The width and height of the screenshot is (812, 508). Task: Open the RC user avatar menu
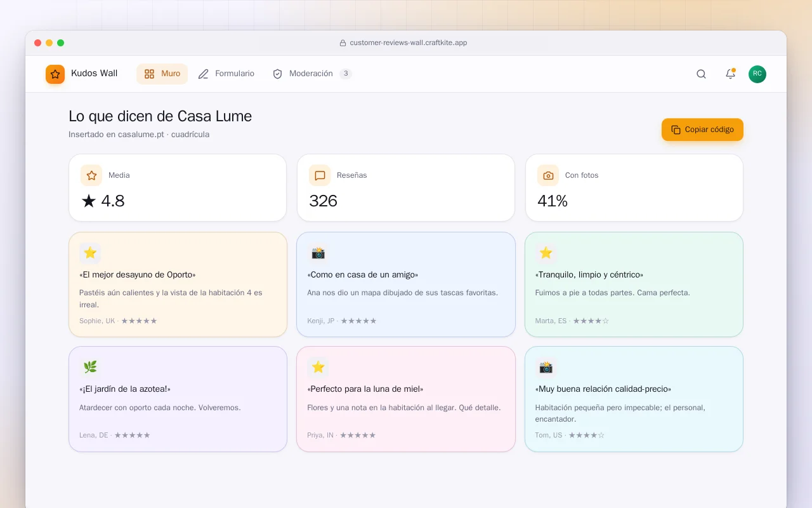coord(757,74)
